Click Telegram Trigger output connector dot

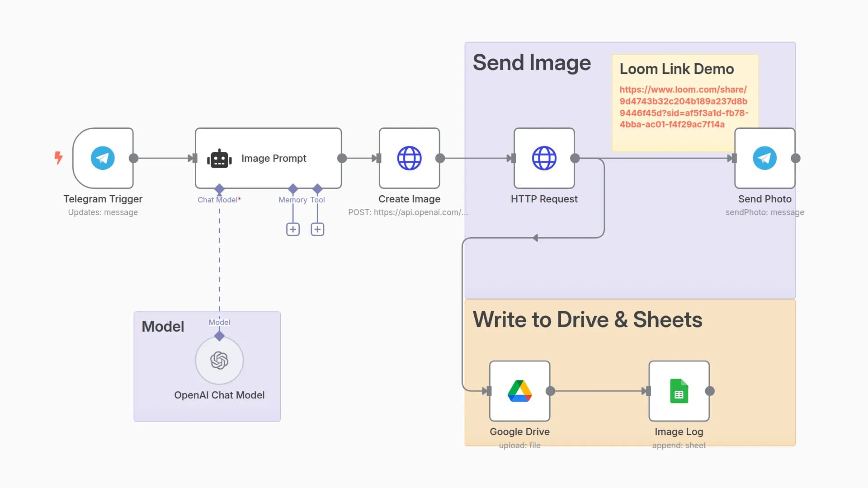tap(133, 158)
